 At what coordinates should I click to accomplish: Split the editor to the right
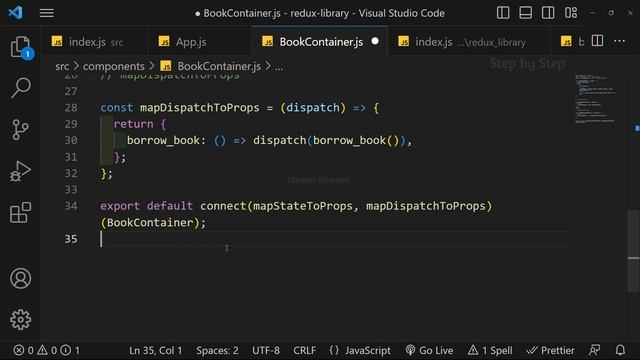tap(597, 41)
